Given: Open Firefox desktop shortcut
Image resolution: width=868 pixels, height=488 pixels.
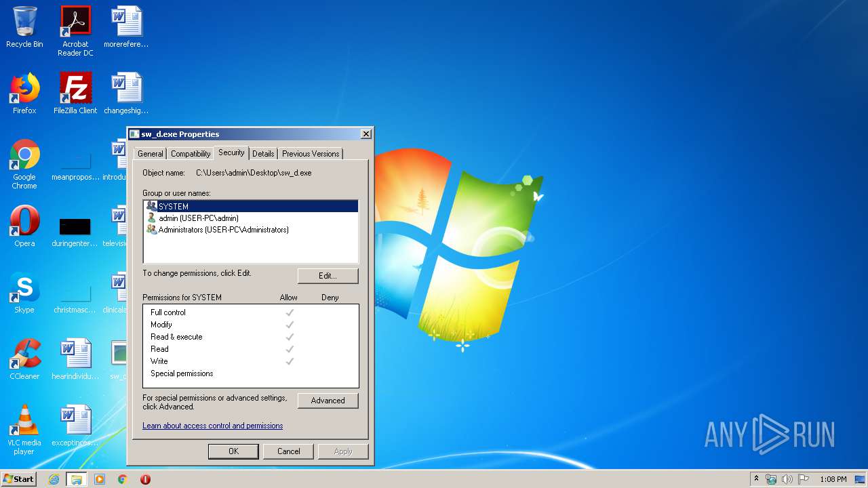Looking at the screenshot, I should (x=24, y=94).
